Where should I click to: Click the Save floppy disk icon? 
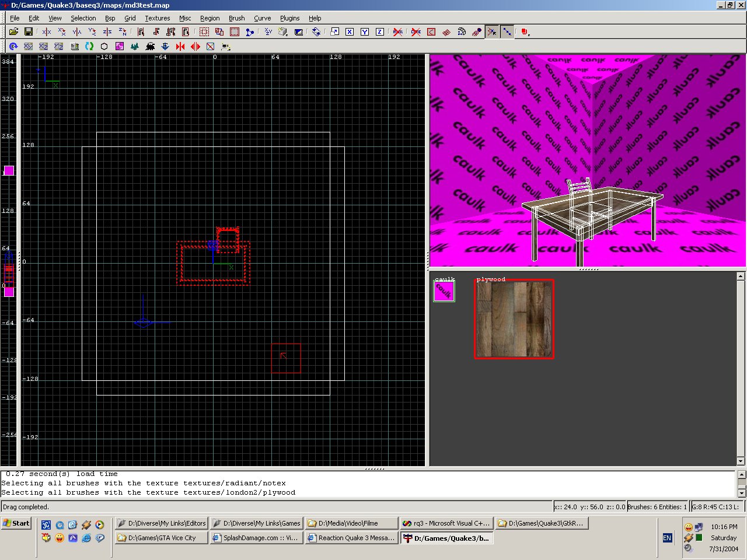tap(28, 32)
